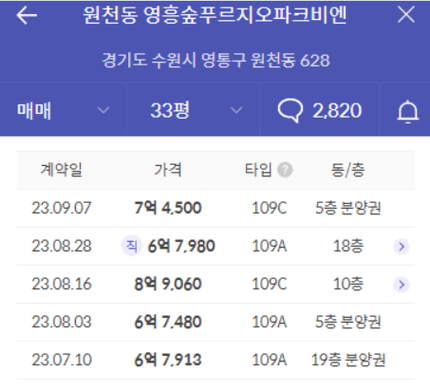Select the price 6억 7,480
The image size is (430, 390).
(x=168, y=322)
